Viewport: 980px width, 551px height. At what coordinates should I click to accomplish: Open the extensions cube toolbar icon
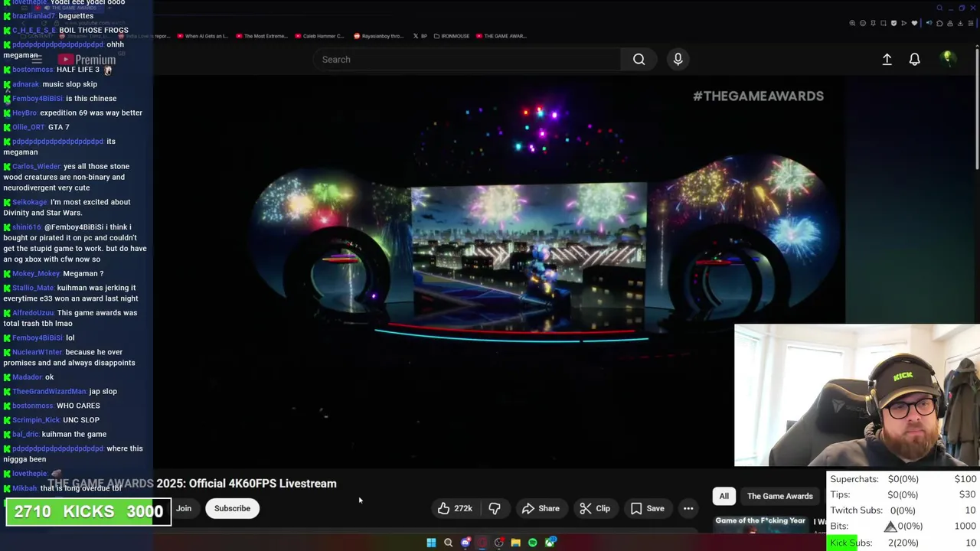(939, 23)
